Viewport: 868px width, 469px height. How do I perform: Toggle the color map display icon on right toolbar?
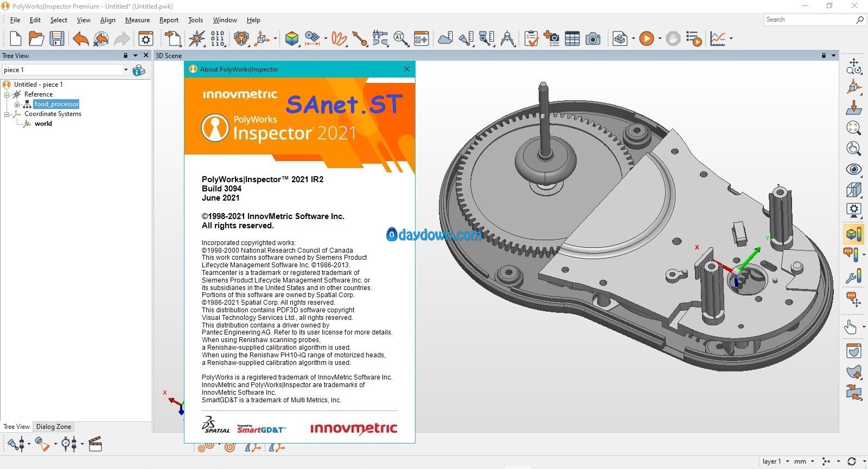pos(853,234)
